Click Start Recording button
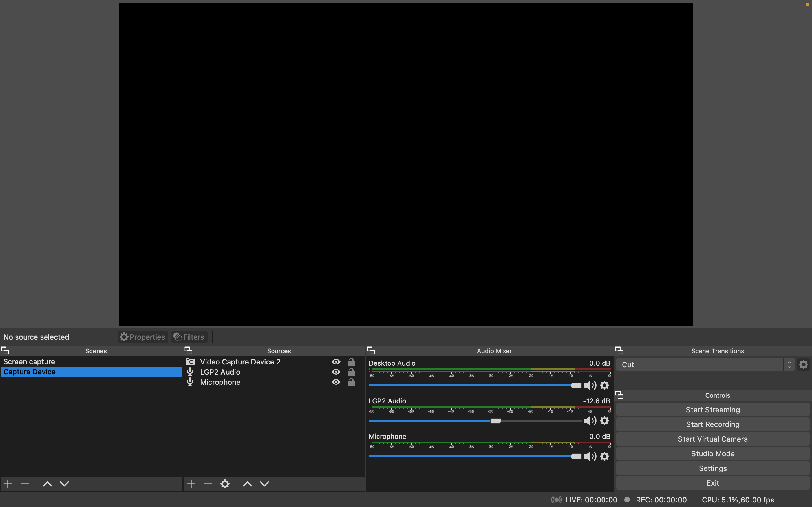Screen dimensions: 812x507 [x=712, y=424]
